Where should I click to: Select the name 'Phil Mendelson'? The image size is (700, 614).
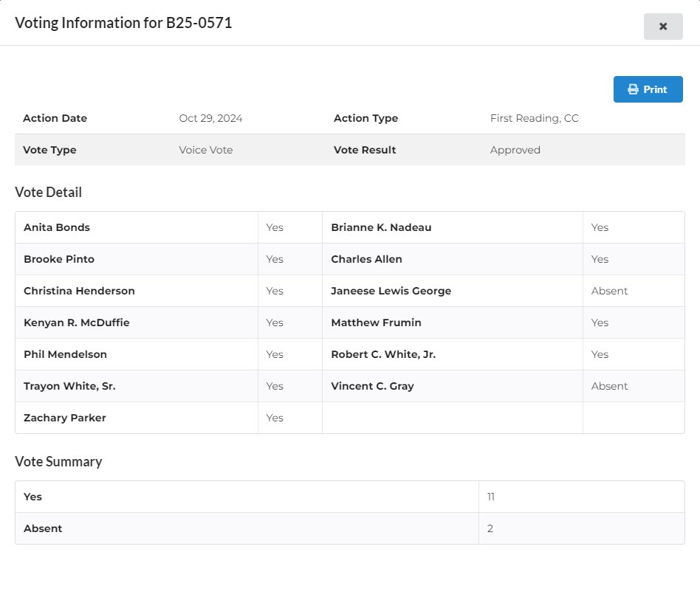pos(65,353)
